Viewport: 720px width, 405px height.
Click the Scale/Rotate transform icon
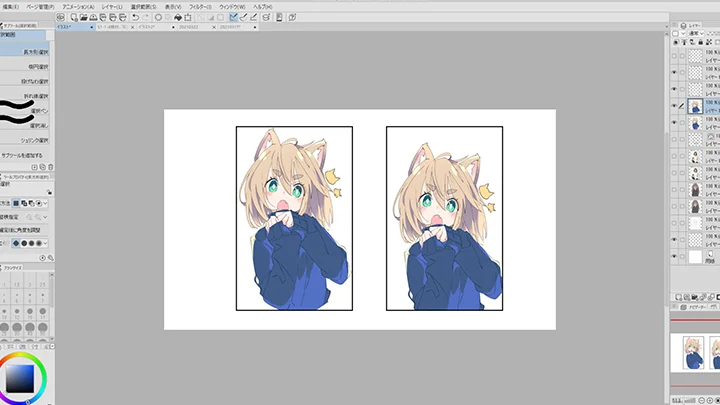click(188, 17)
